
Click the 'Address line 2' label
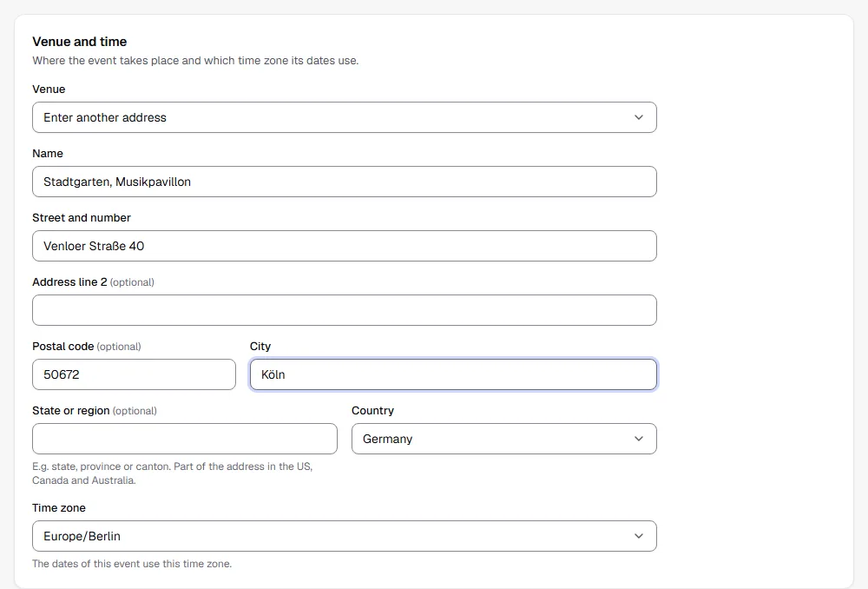pyautogui.click(x=69, y=282)
